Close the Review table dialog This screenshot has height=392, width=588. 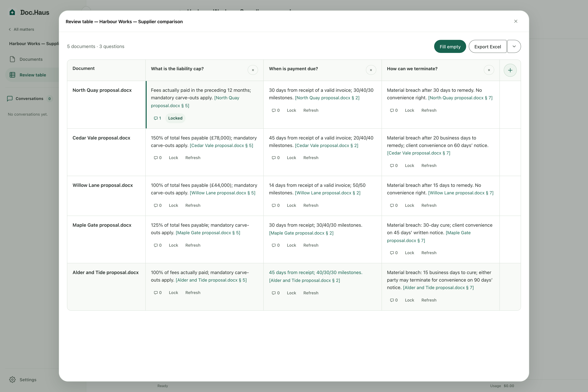click(x=516, y=21)
